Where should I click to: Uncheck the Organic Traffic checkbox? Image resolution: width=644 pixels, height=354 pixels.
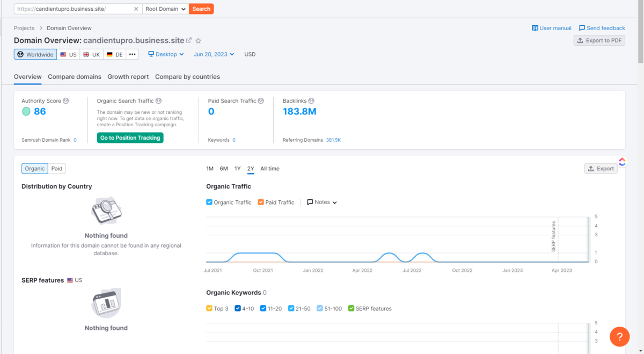[x=209, y=203]
